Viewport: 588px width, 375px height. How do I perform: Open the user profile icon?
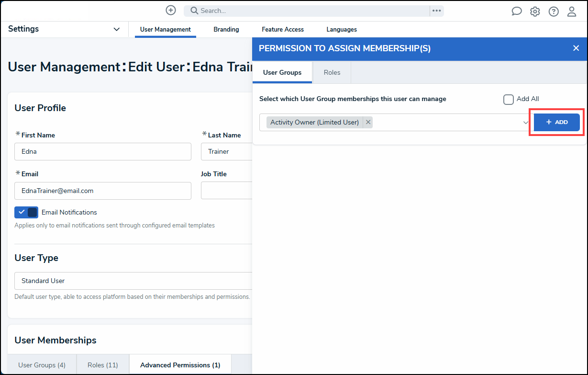point(572,11)
